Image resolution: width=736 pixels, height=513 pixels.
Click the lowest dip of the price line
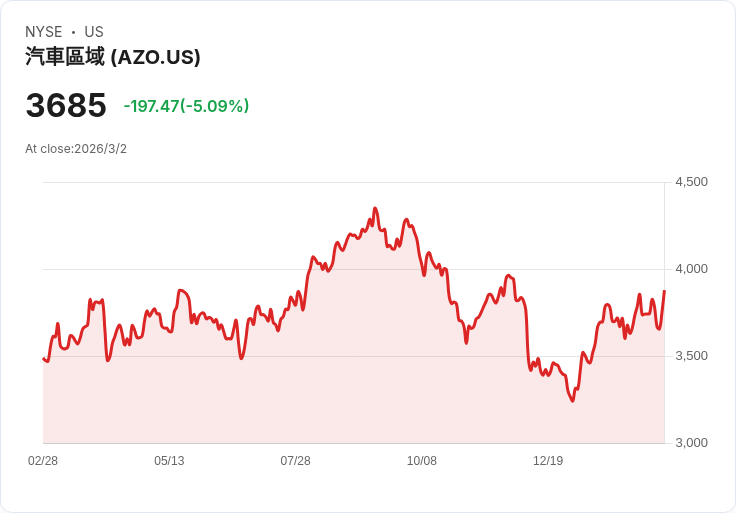(x=573, y=401)
